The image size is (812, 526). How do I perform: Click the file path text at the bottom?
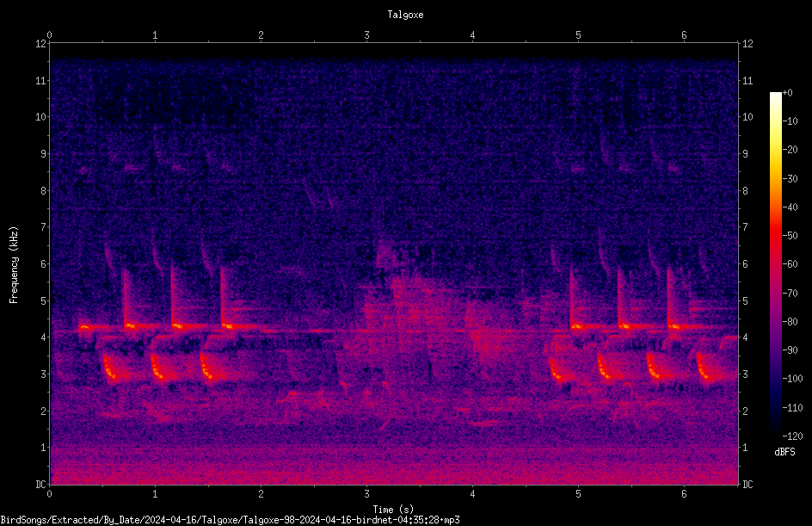(230, 520)
